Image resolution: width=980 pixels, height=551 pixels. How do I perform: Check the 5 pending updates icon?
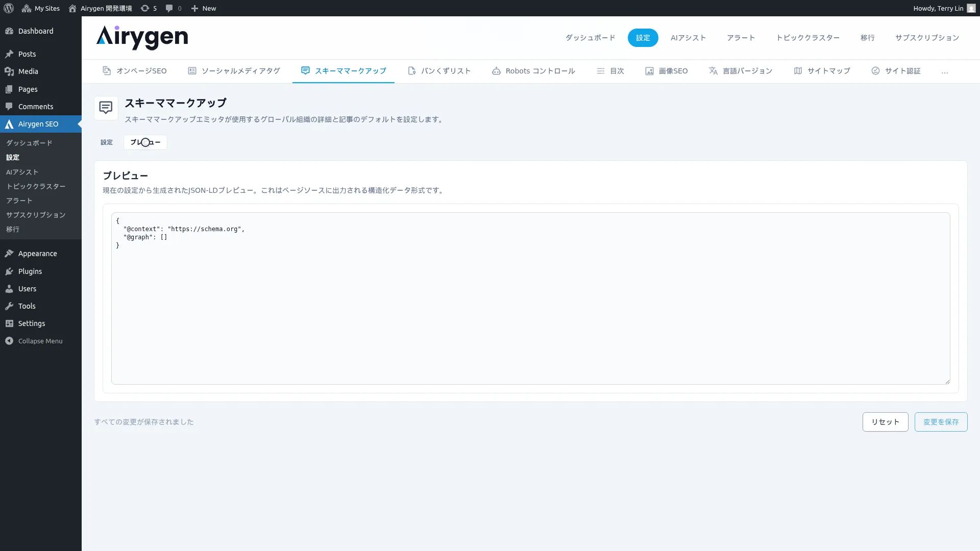tap(149, 8)
